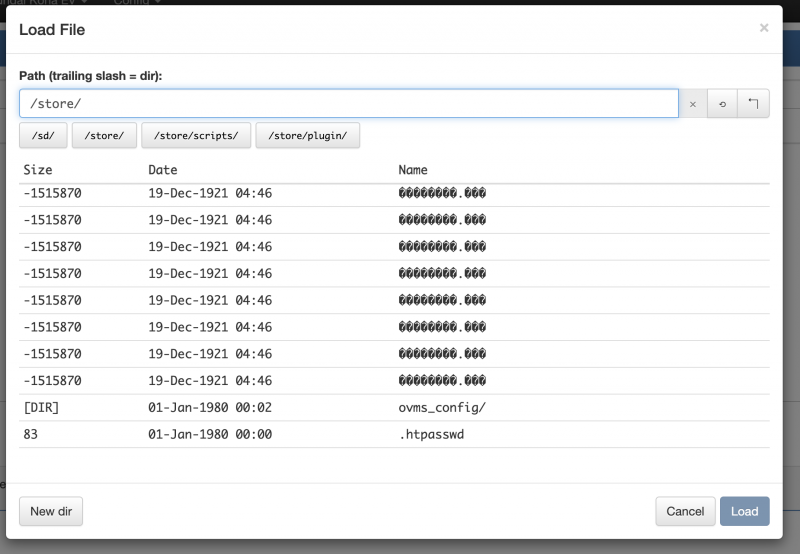Clear the path field with the x icon
This screenshot has height=554, width=800.
[x=692, y=104]
